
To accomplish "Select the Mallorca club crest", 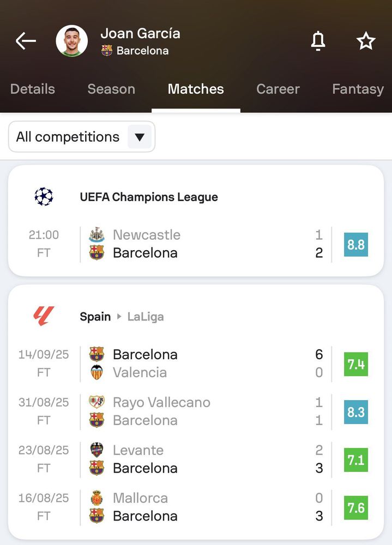I will click(96, 498).
